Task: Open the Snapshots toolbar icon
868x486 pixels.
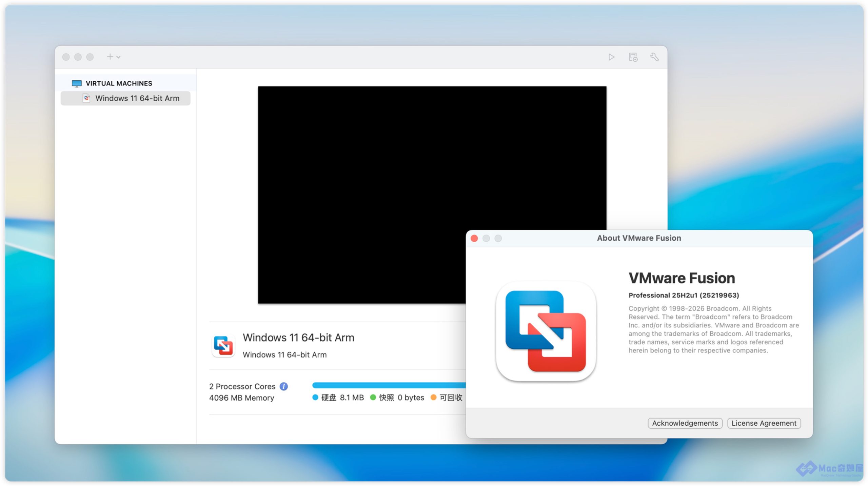Action: point(633,57)
